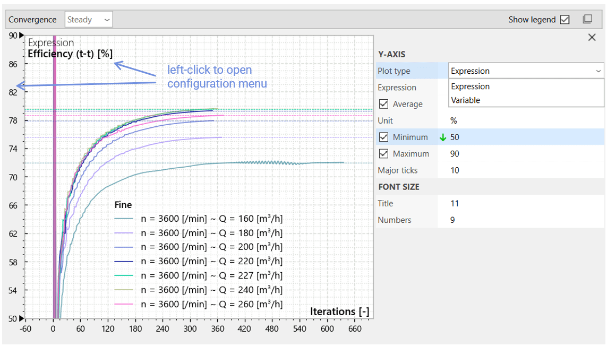Click the Q = 227 legend line swatch
The height and width of the screenshot is (364, 607).
tap(124, 275)
